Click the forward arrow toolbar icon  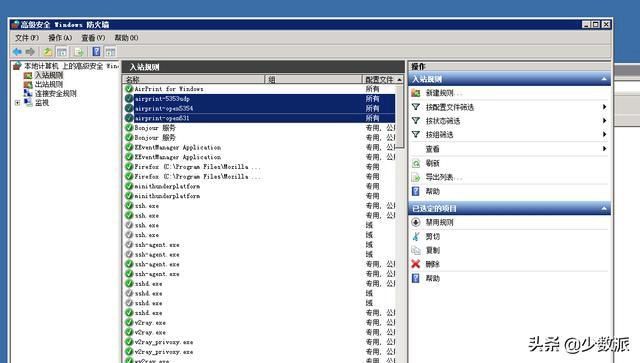click(x=30, y=52)
